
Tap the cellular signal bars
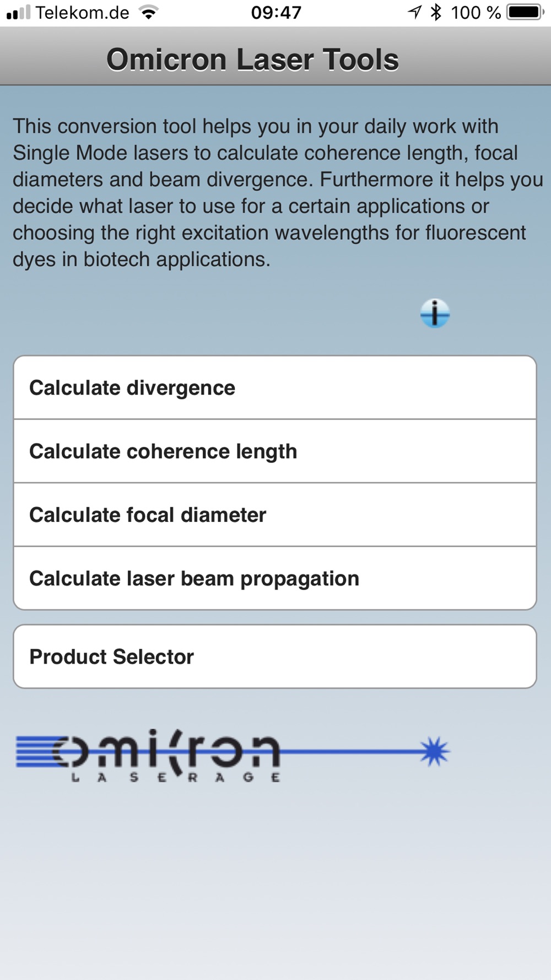[18, 13]
